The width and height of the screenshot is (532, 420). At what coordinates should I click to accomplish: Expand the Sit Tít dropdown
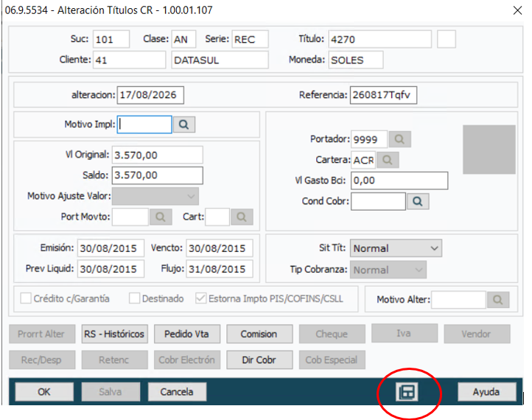396,248
